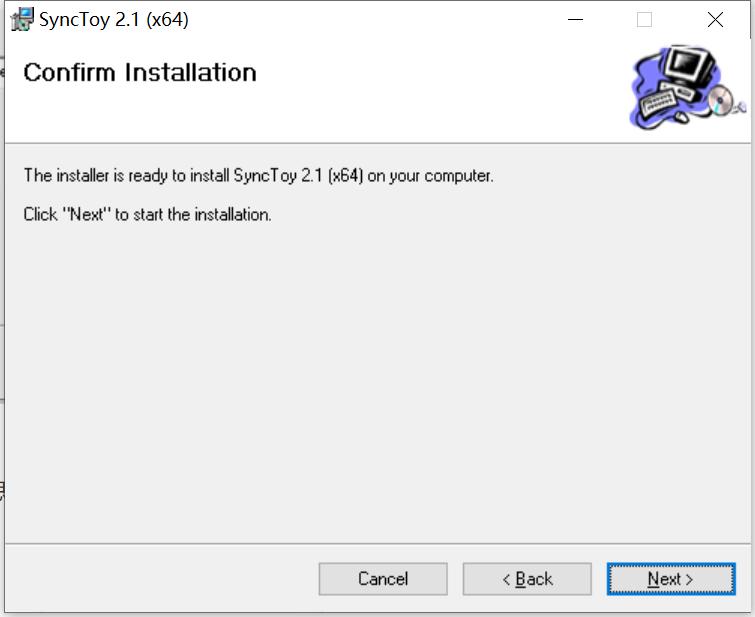The height and width of the screenshot is (617, 755).
Task: Cancel the SyncToy installation
Action: (x=383, y=579)
